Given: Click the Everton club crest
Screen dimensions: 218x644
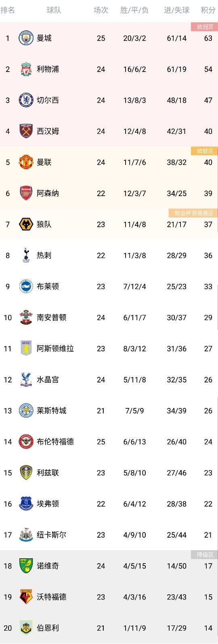Looking at the screenshot, I should click(26, 504).
